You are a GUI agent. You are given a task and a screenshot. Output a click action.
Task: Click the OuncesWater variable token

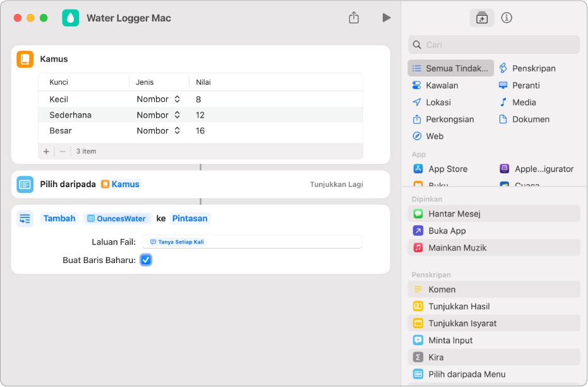117,218
